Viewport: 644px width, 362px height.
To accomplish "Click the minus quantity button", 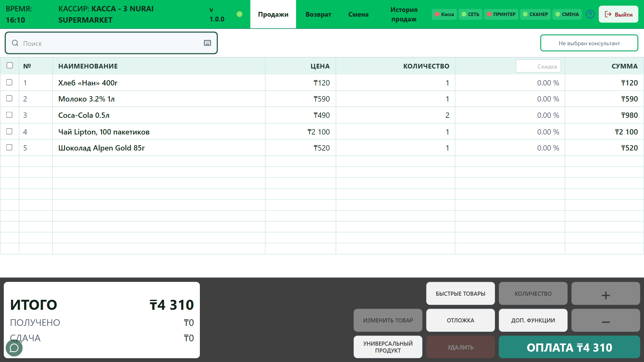I will click(605, 320).
